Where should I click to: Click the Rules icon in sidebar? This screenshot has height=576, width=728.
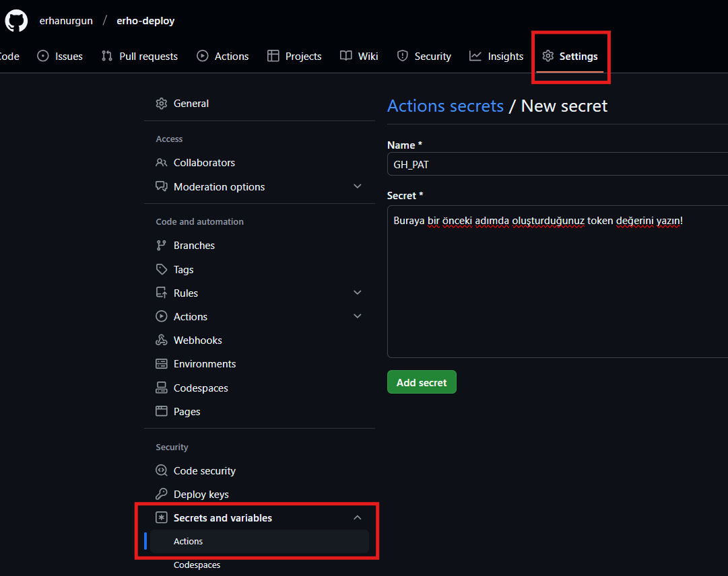161,293
